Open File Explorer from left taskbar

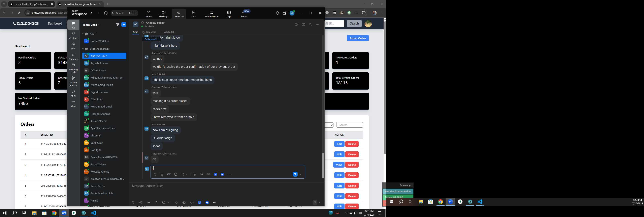pos(34,213)
